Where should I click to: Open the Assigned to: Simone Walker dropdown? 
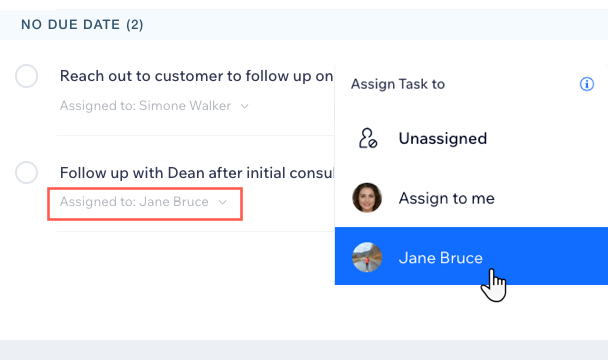point(154,106)
